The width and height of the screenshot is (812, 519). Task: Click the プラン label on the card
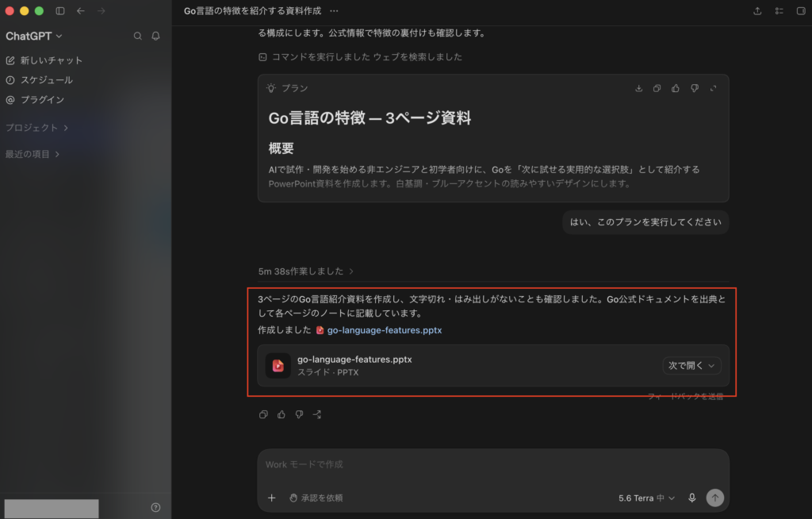coord(295,88)
